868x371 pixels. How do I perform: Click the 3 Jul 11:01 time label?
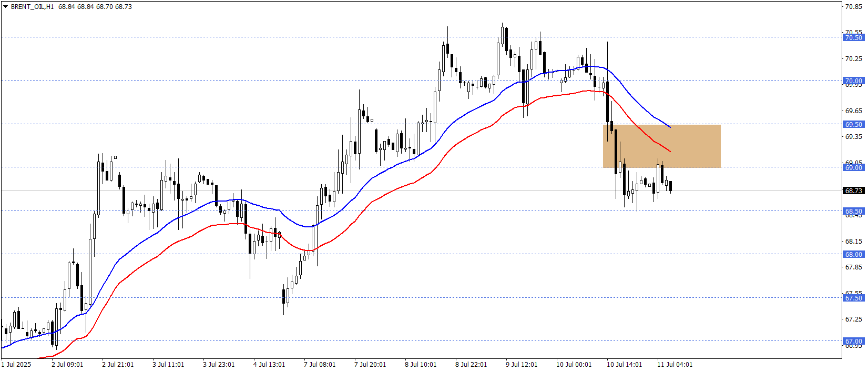click(168, 364)
